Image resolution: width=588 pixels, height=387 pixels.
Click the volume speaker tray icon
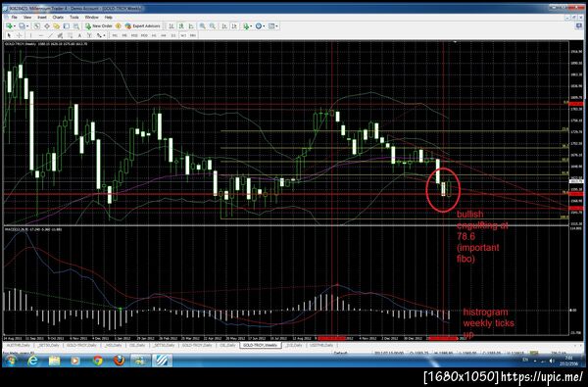tap(551, 361)
